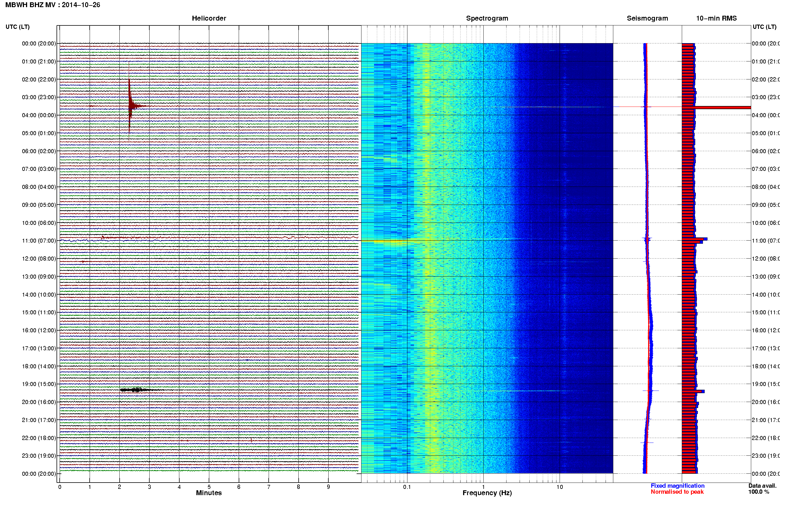Click the left-side 'UTC (LT)' axis label

click(17, 27)
